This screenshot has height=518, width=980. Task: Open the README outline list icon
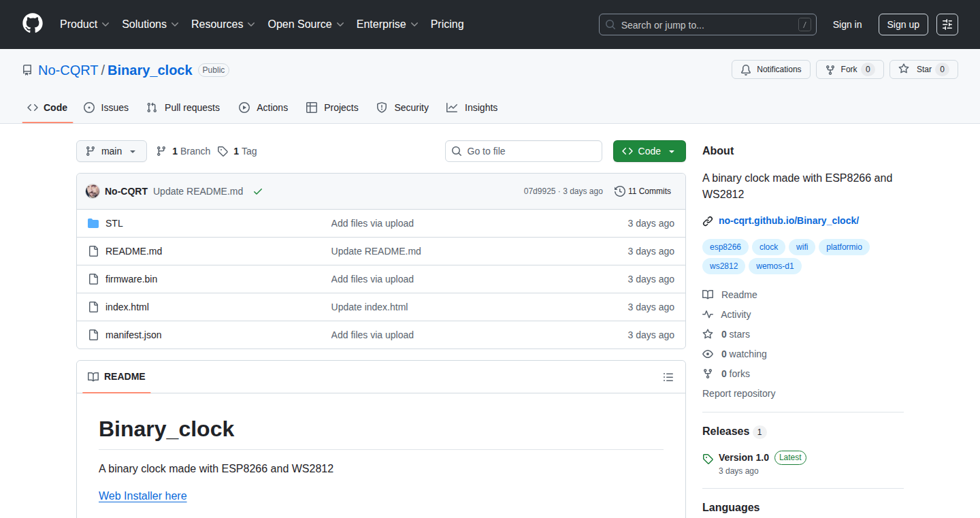tap(668, 377)
